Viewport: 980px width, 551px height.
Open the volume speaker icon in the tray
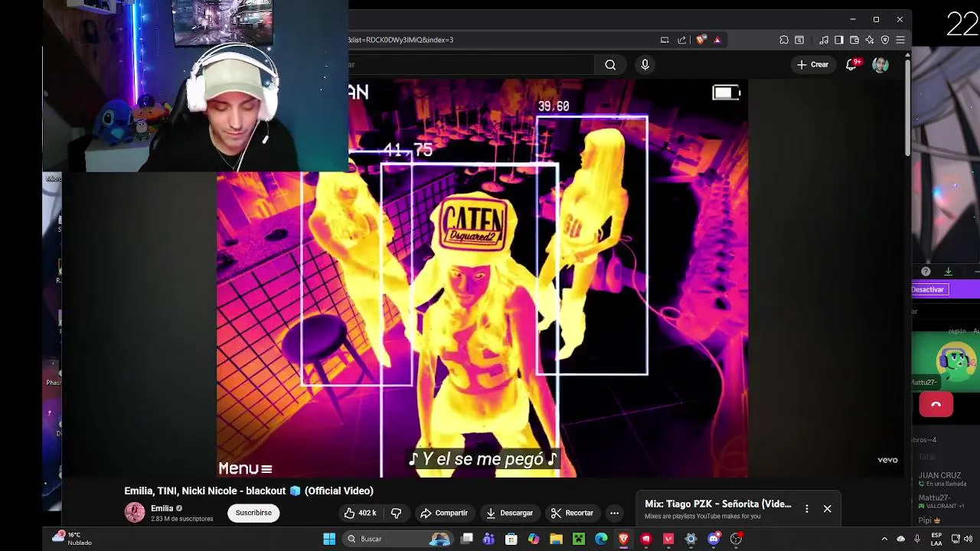click(x=969, y=539)
